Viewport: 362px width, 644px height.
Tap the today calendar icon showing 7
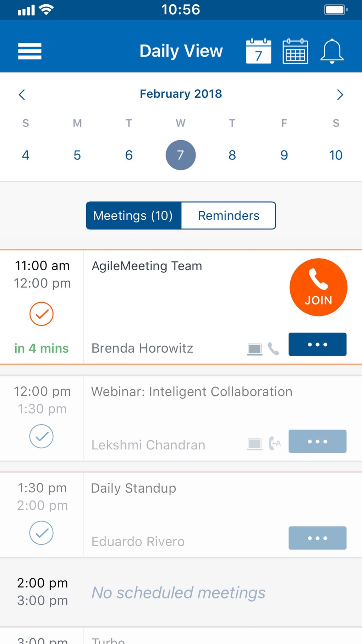258,51
